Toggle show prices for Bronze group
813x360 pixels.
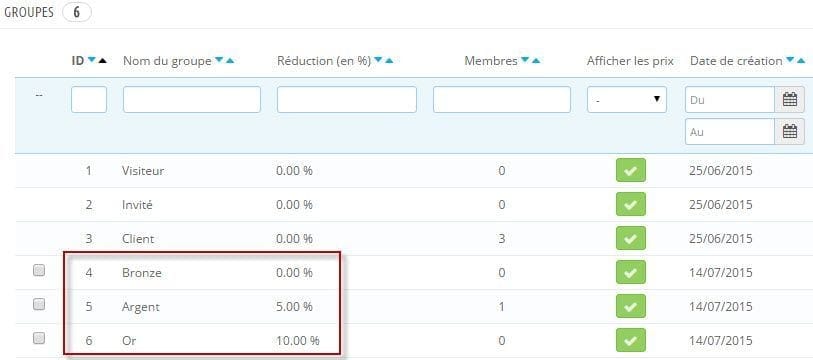click(630, 272)
